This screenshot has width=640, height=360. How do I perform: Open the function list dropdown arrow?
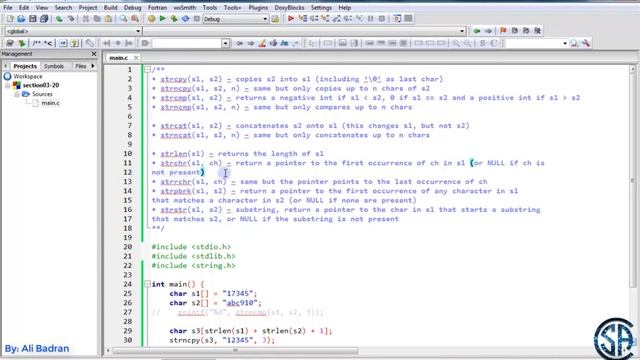pyautogui.click(x=462, y=31)
